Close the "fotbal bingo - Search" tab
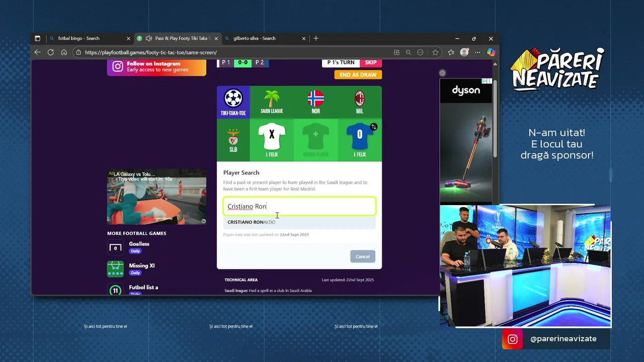The image size is (644, 362). [128, 38]
